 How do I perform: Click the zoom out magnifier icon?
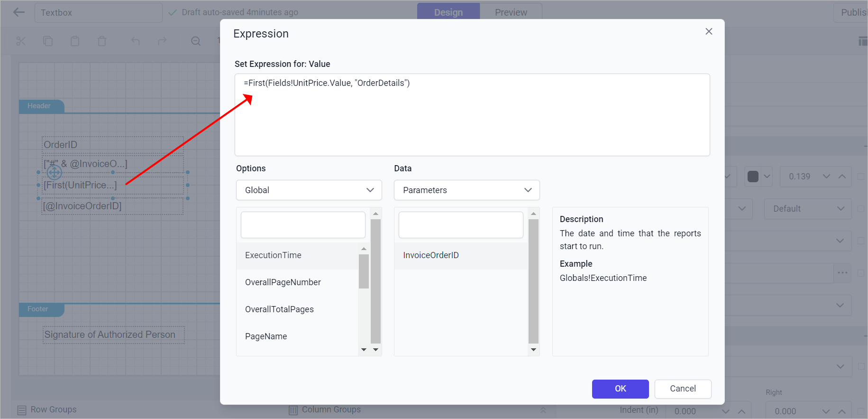(x=196, y=41)
